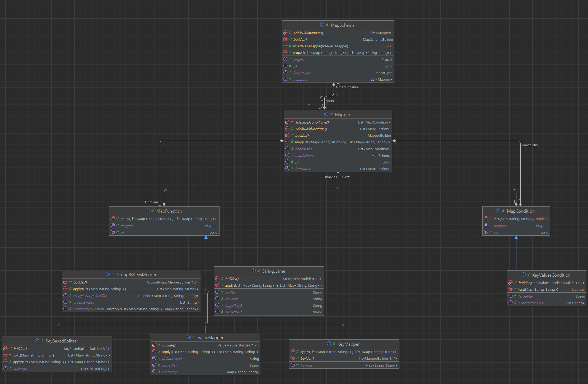
Task: Click the splitKeys property in KeyBasedSplitter
Action: tap(20, 369)
